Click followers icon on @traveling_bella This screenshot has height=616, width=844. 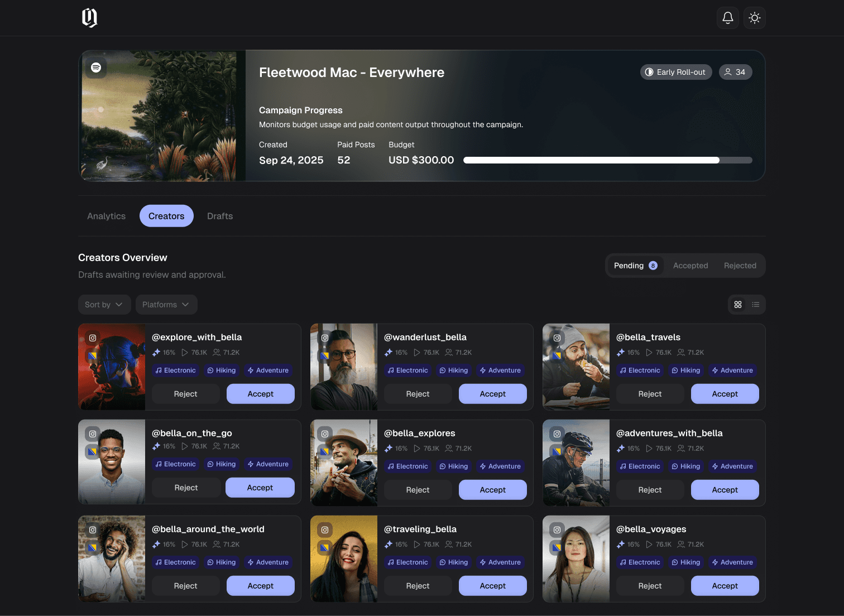coord(449,545)
